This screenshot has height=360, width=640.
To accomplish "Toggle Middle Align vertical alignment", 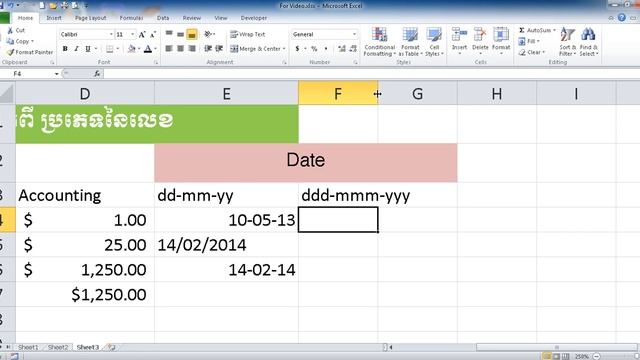I will (x=180, y=34).
